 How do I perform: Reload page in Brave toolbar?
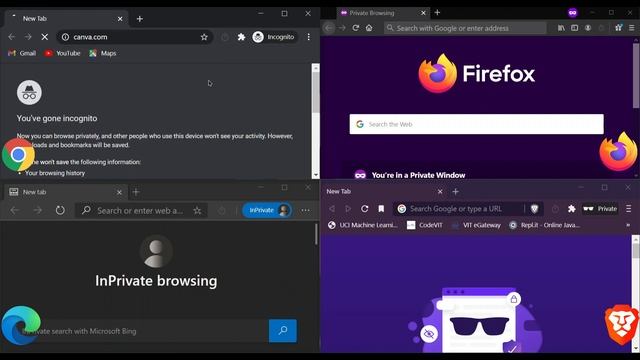click(x=364, y=209)
